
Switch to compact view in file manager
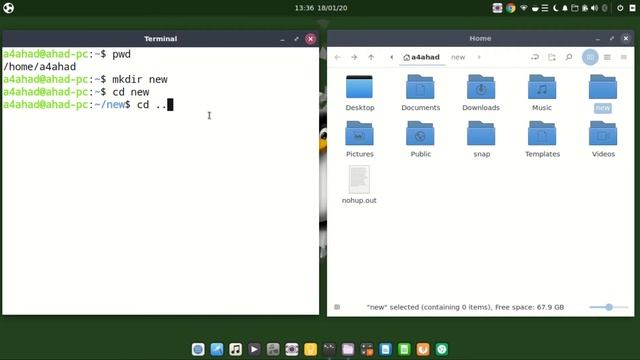pyautogui.click(x=624, y=58)
